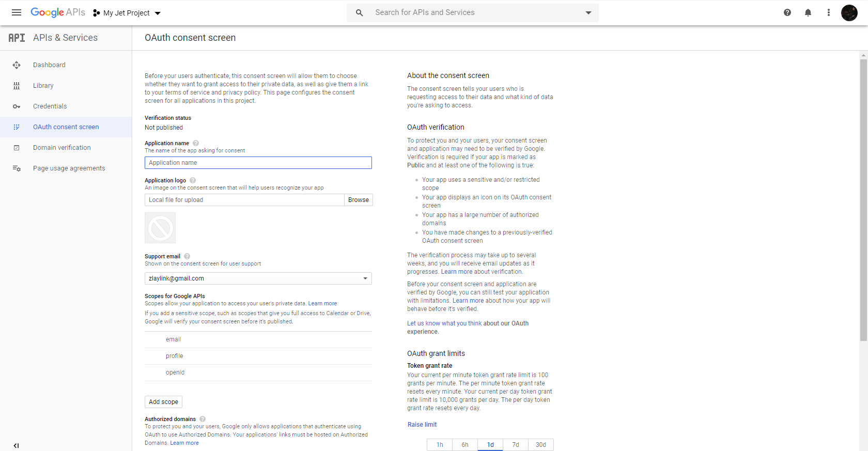Click help icon next to Support email
Image resolution: width=868 pixels, height=451 pixels.
coord(187,256)
